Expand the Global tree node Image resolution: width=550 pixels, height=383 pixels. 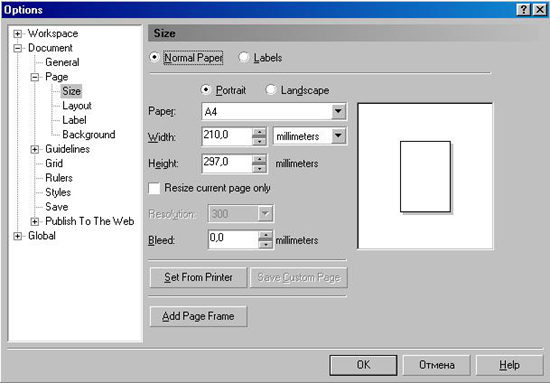17,236
